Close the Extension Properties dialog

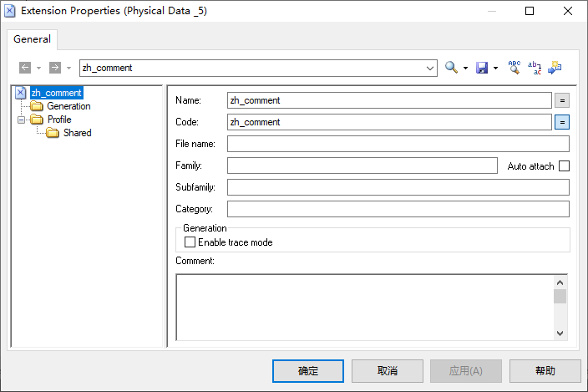click(x=568, y=11)
